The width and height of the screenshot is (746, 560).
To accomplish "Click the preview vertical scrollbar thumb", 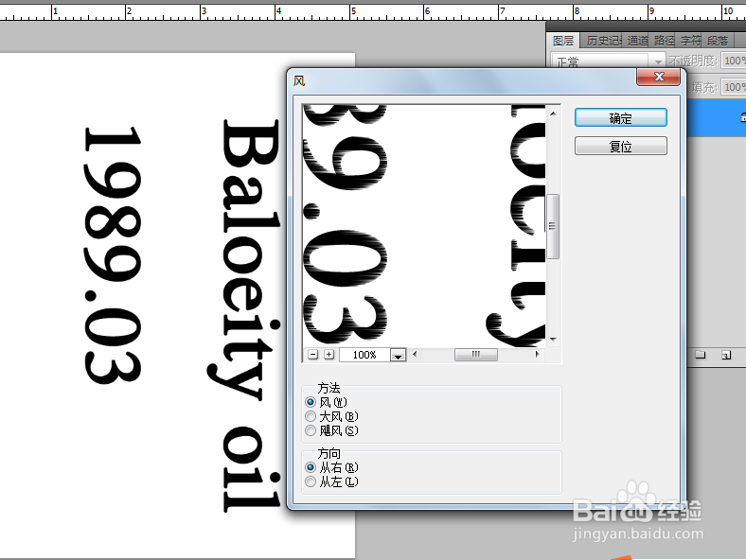I will point(553,226).
